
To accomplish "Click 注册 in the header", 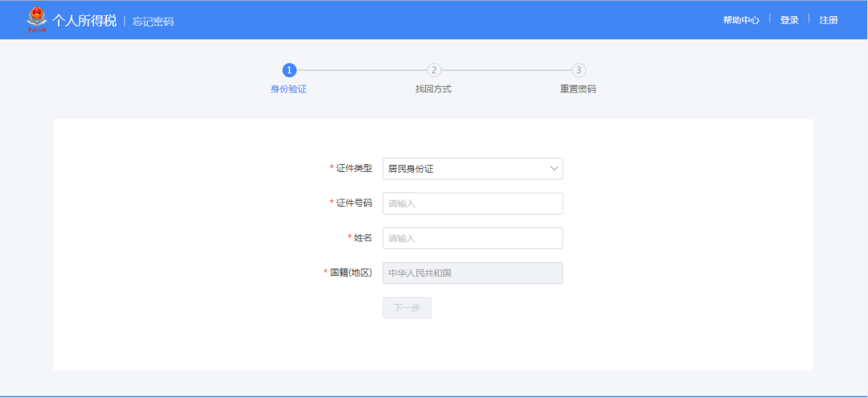I will point(828,20).
